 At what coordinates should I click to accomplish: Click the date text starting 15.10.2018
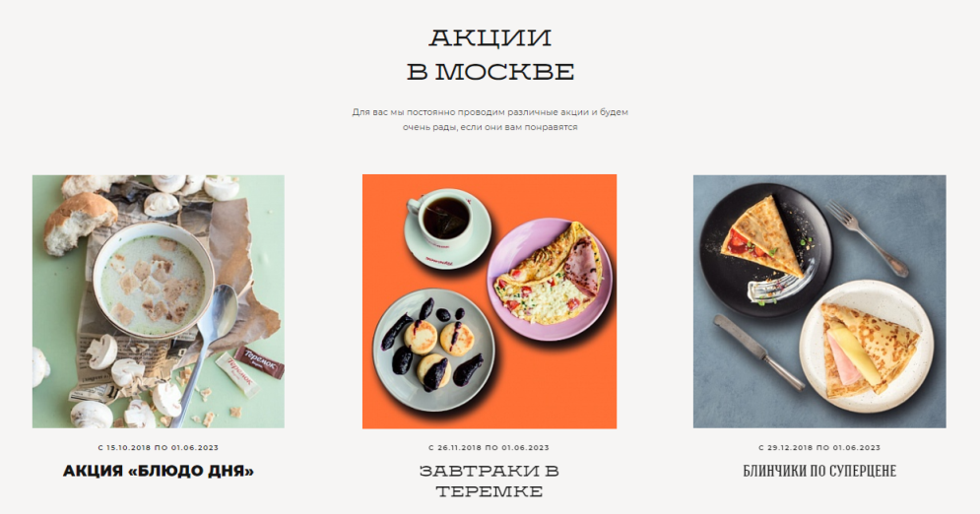pyautogui.click(x=159, y=447)
